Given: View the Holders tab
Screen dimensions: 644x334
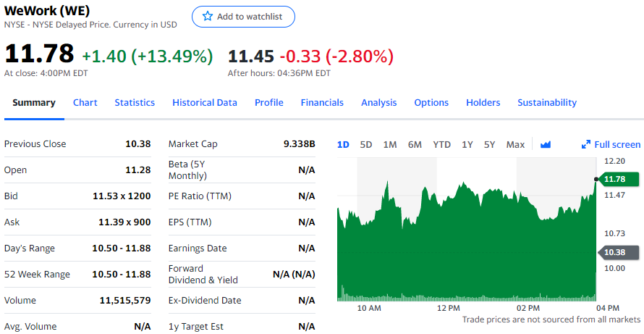Looking at the screenshot, I should tap(483, 102).
